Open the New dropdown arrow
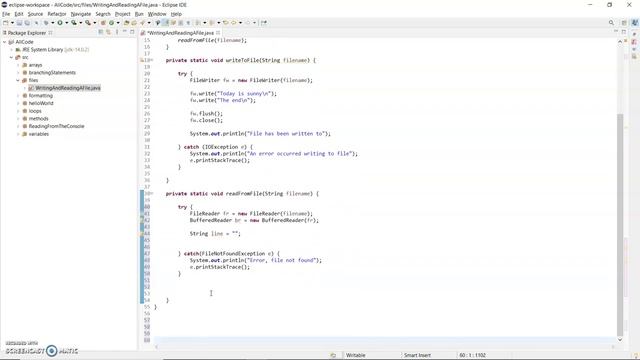This screenshot has height=360, width=640. (x=12, y=23)
